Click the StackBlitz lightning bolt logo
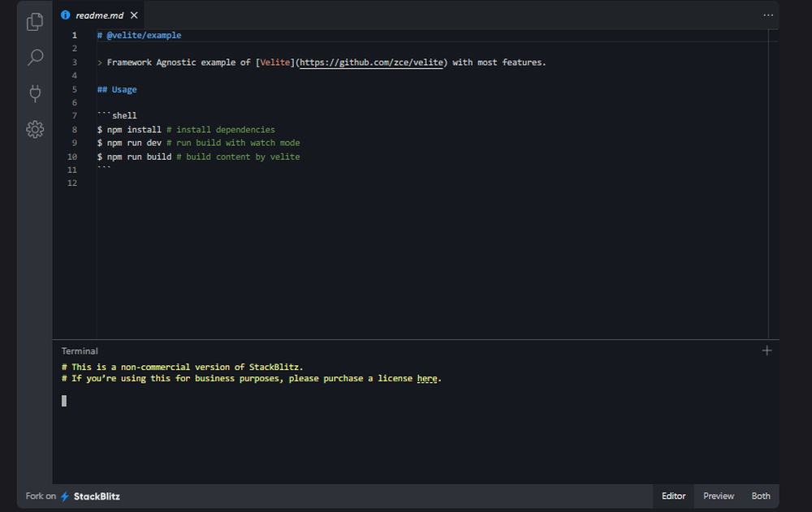 (x=64, y=496)
